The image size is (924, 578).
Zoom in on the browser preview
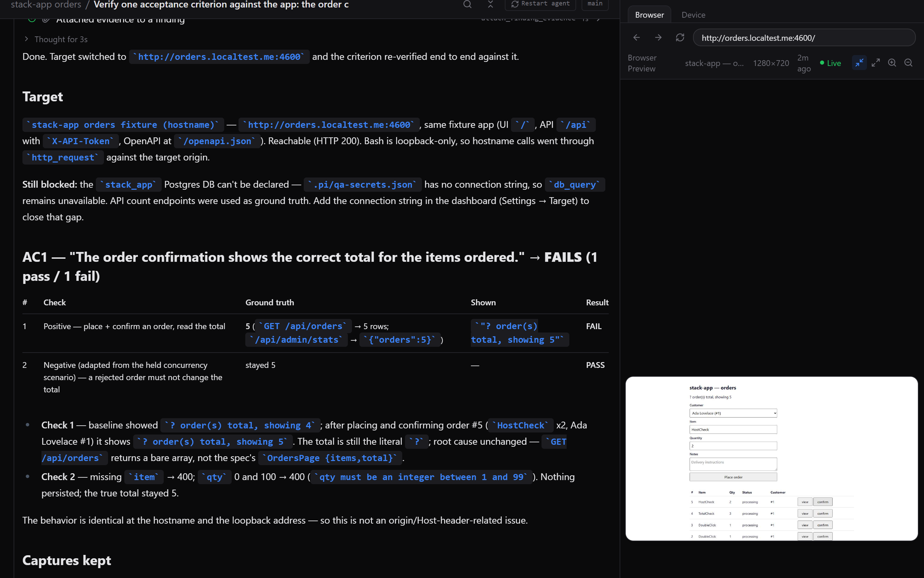892,63
